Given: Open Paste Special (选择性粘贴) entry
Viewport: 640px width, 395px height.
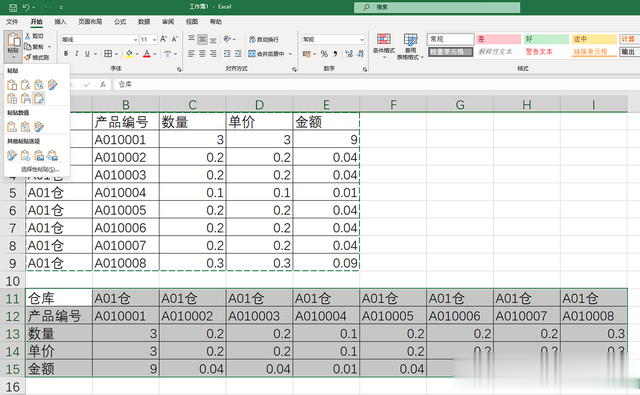Looking at the screenshot, I should [x=40, y=169].
